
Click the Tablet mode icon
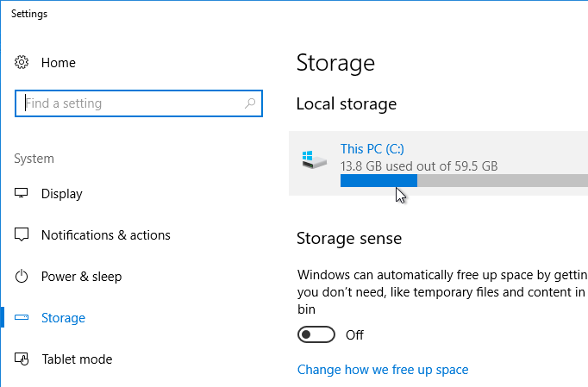tap(22, 359)
